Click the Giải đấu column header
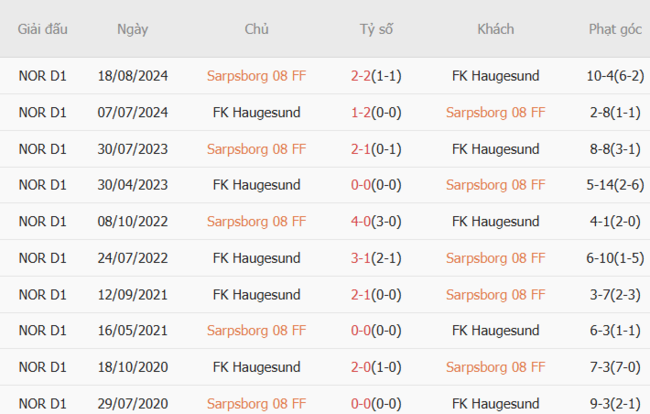 coord(43,29)
